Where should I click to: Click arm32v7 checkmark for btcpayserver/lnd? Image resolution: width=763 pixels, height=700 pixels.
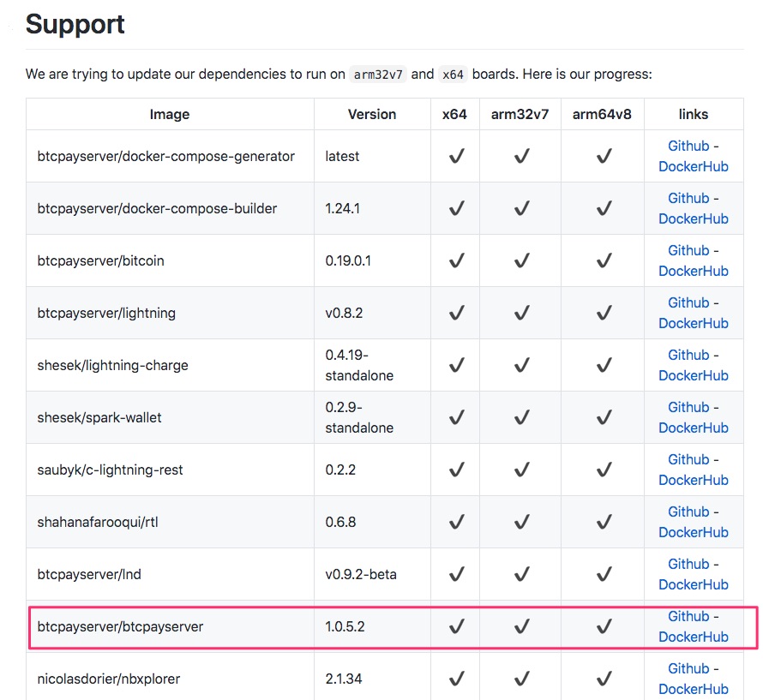[x=521, y=575]
